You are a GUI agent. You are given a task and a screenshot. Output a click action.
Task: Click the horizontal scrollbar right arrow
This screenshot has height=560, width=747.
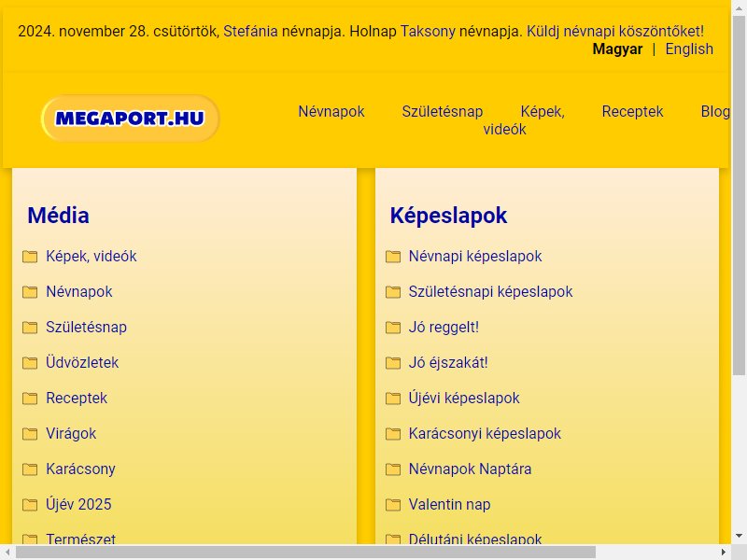click(x=723, y=552)
